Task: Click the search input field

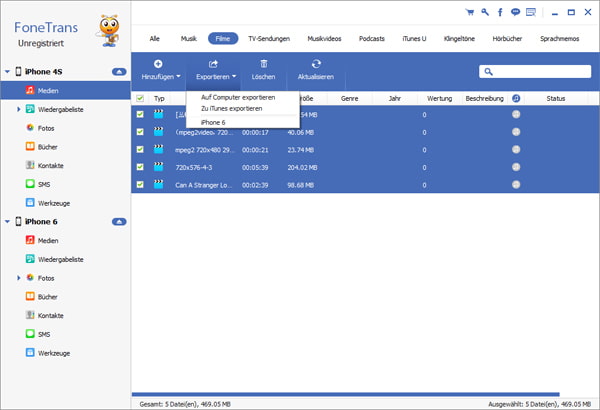Action: point(535,72)
